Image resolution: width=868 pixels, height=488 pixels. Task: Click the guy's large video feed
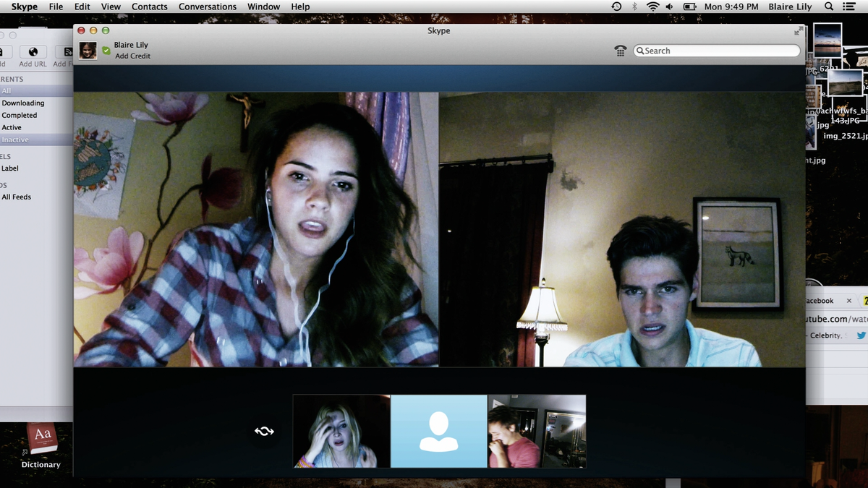click(622, 229)
